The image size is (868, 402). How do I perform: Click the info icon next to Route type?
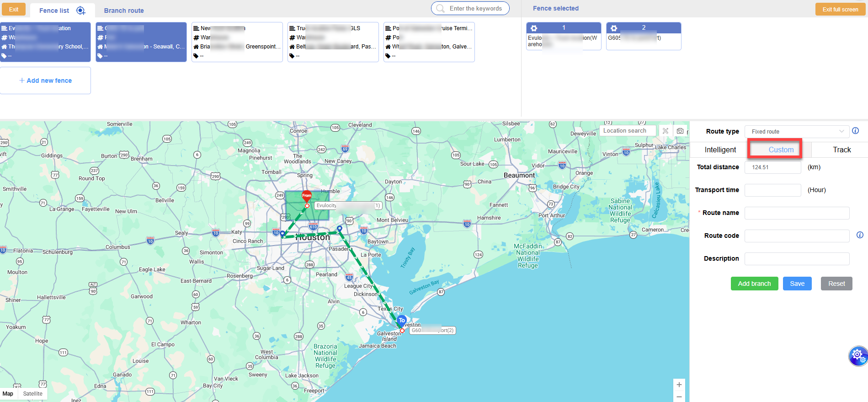(x=855, y=131)
